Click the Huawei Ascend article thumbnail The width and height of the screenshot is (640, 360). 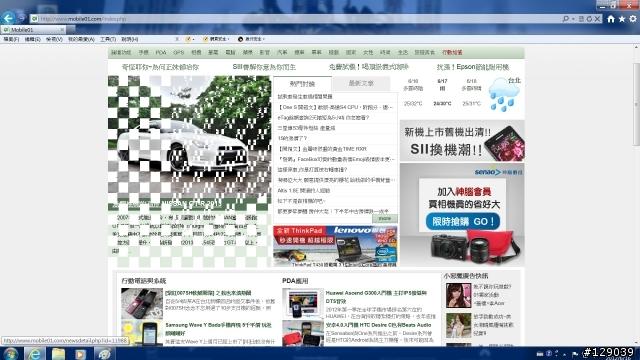(x=303, y=303)
